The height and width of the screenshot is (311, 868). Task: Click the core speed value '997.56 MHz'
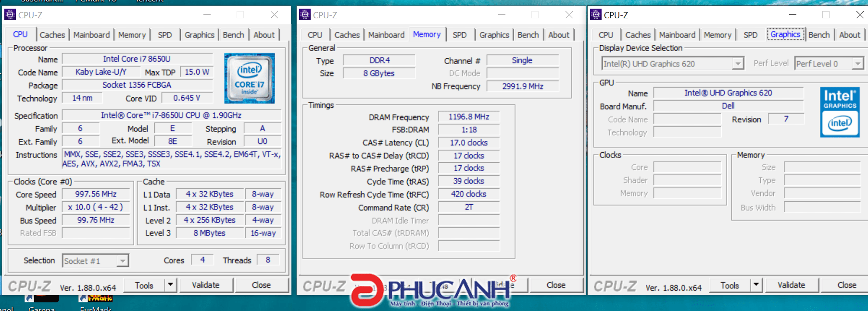click(96, 194)
